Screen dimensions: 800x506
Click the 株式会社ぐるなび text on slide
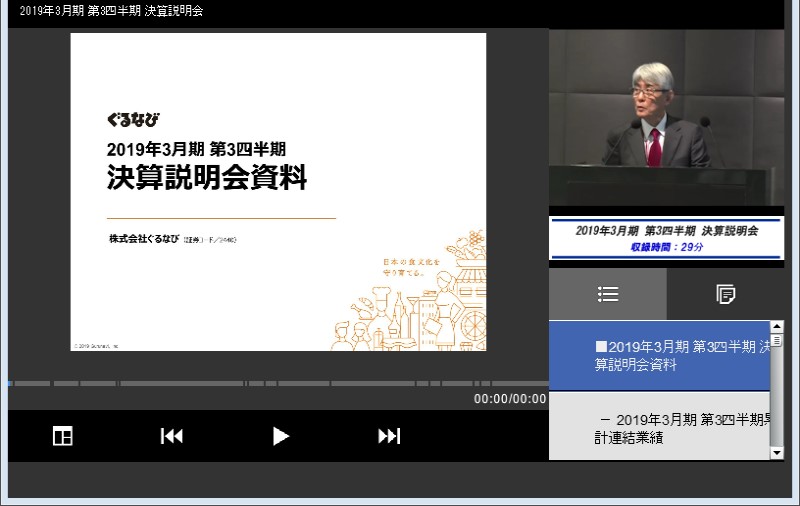click(x=144, y=239)
